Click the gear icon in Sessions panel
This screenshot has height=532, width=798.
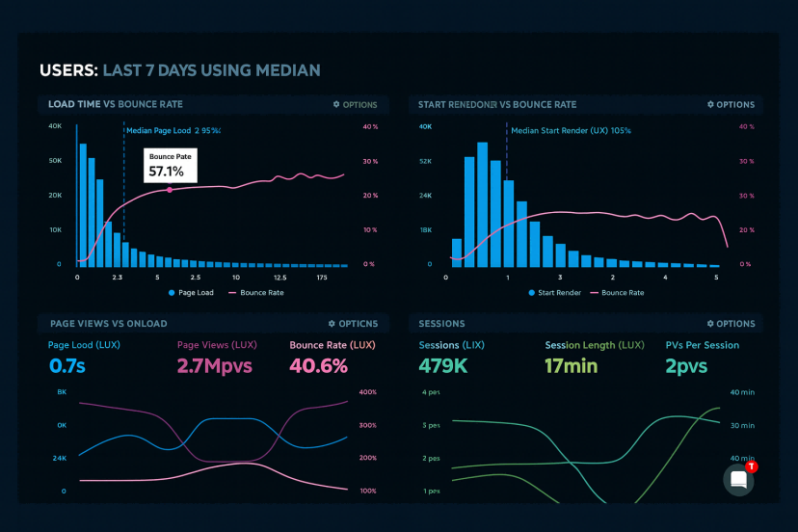tap(710, 324)
